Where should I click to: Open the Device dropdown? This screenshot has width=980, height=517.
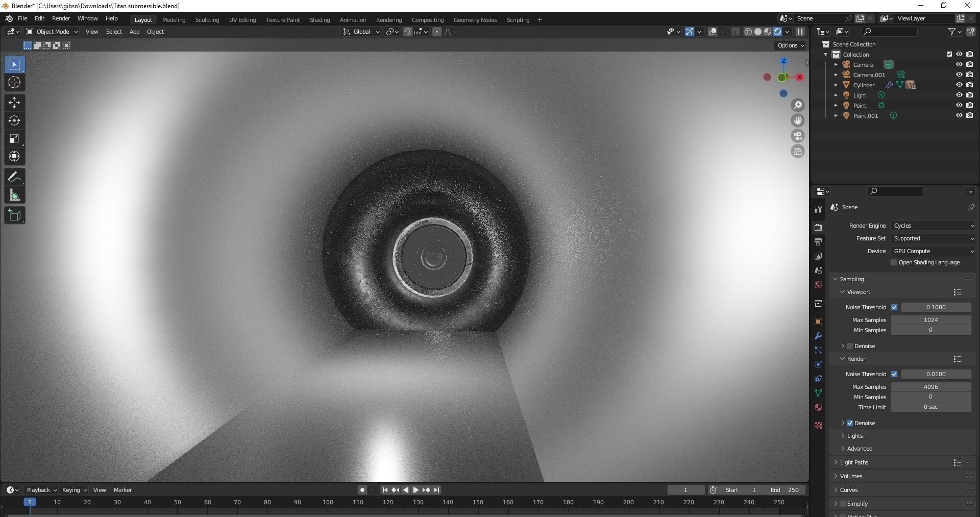tap(934, 251)
